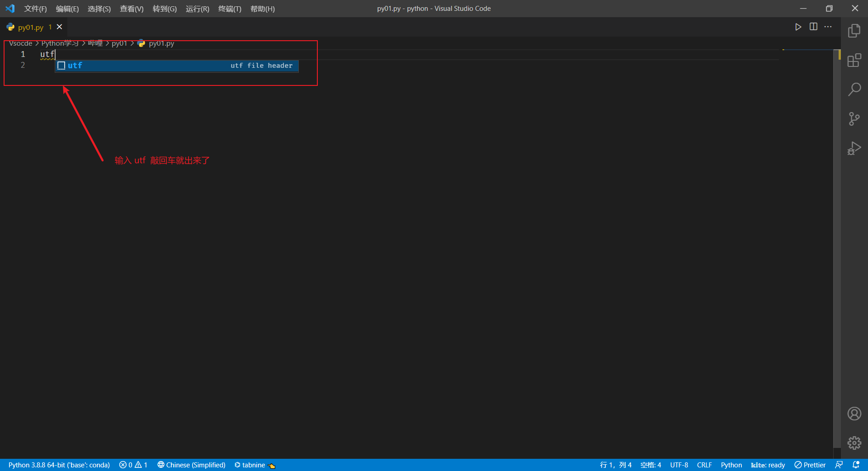Screen dimensions: 868x471
Task: Click the Vsocde breadcrumb segment
Action: click(x=21, y=43)
